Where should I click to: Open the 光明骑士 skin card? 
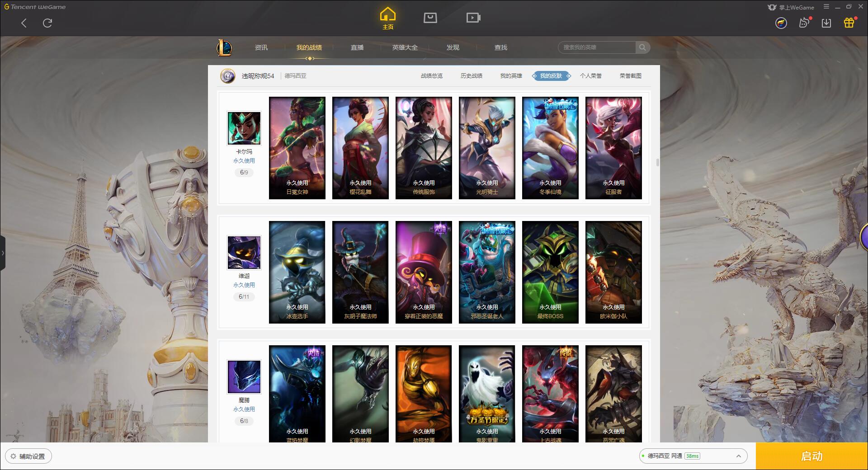pos(487,148)
